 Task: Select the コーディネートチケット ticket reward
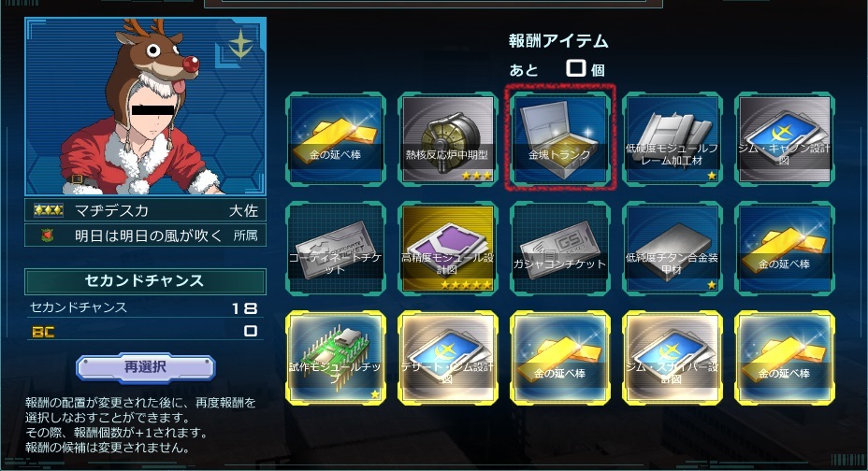click(x=336, y=248)
